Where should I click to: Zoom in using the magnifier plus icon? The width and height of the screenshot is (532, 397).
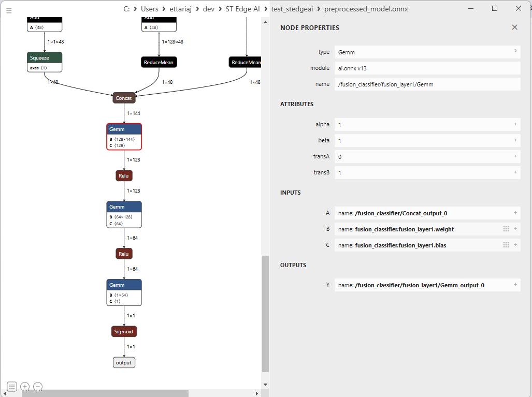click(x=25, y=387)
